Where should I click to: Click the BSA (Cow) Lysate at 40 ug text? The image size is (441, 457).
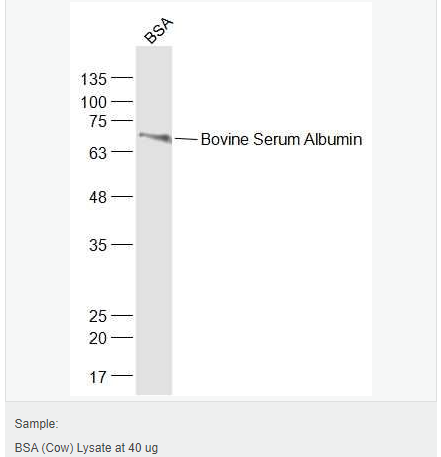point(86,448)
